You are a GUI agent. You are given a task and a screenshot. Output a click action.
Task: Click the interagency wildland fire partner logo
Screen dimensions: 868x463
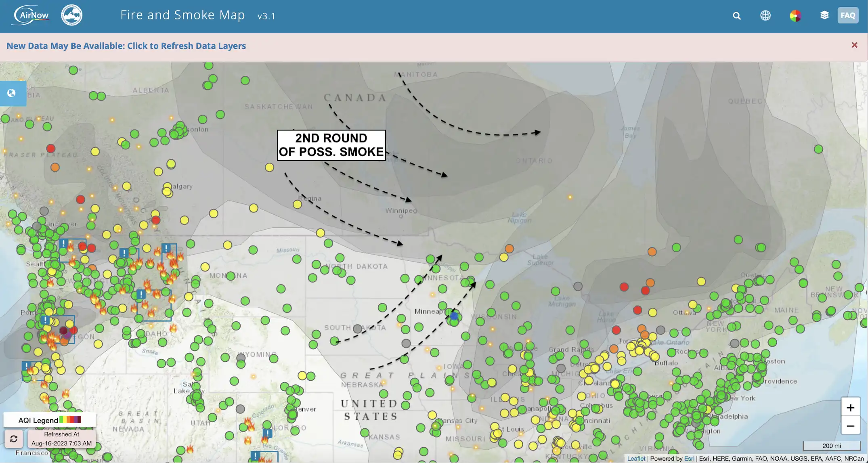pos(71,15)
